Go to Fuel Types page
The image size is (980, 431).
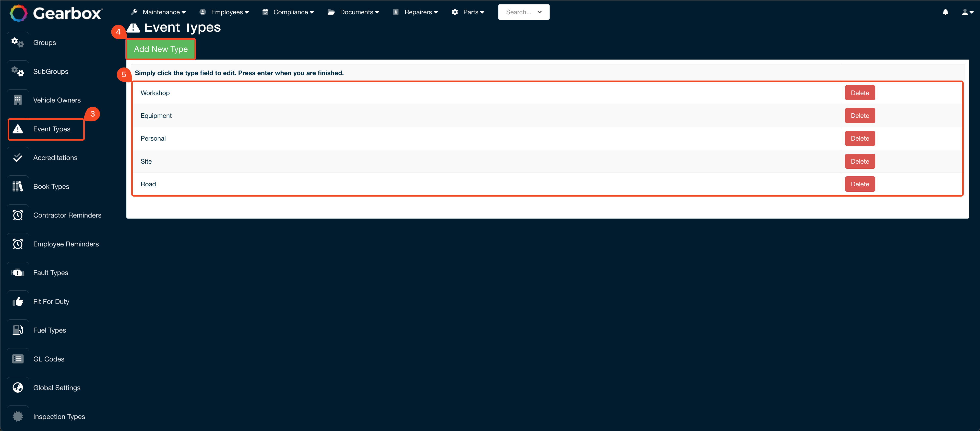[x=50, y=330]
